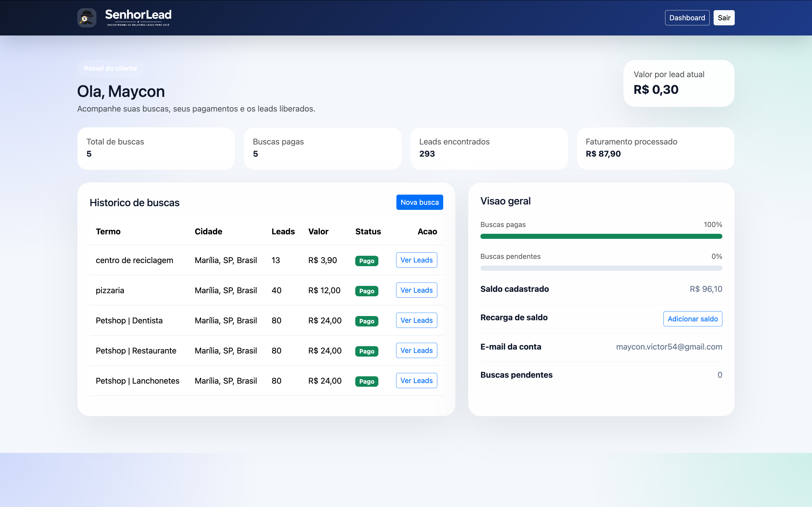Open Ver Leads for Petshop | Restaurante
Image resolution: width=812 pixels, height=507 pixels.
pos(416,350)
